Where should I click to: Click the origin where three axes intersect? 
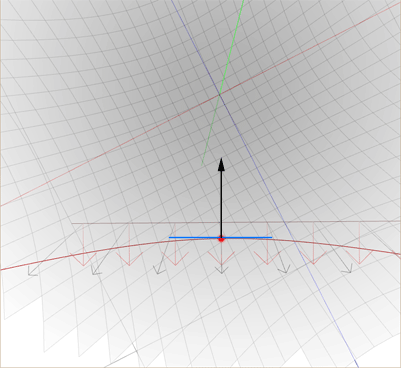coord(219,95)
